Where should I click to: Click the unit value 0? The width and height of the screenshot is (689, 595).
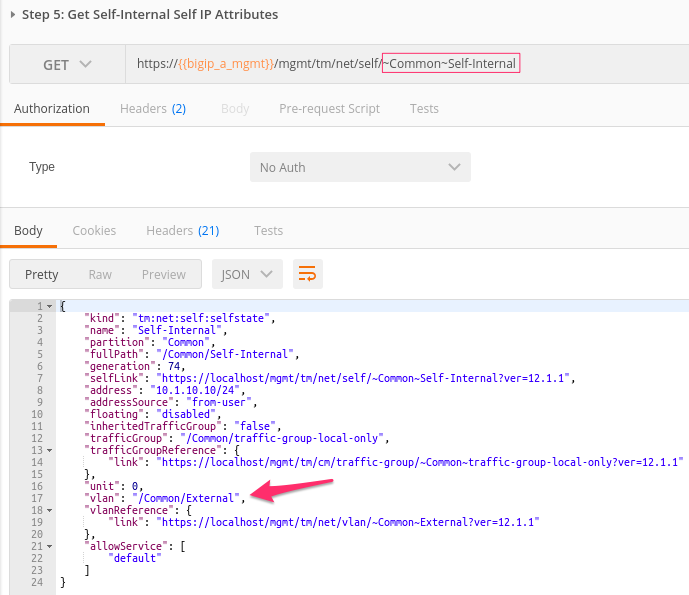click(x=135, y=486)
